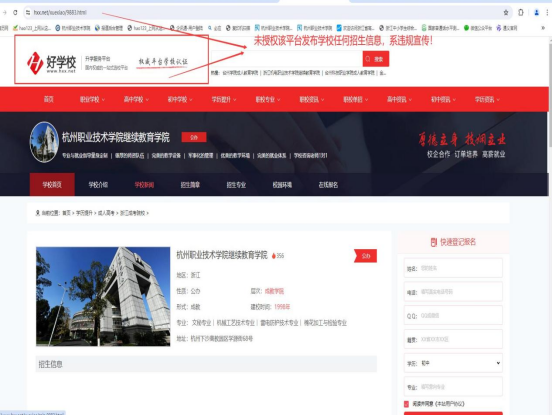Expand the 高中学校 navigation menu
The height and width of the screenshot is (415, 553).
[x=136, y=100]
